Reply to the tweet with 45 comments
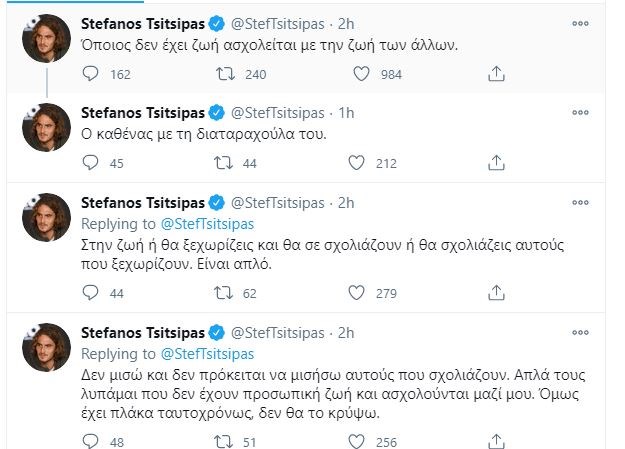 pyautogui.click(x=91, y=163)
